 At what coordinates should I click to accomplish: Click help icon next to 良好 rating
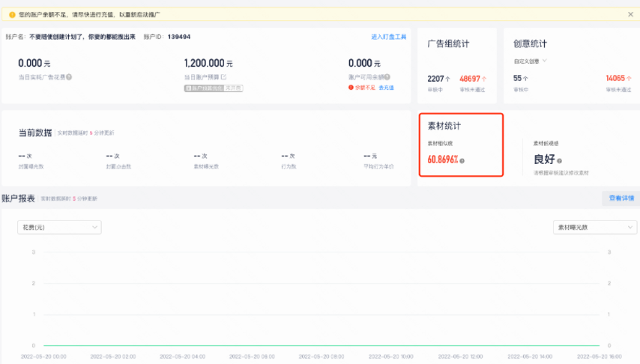coord(559,160)
